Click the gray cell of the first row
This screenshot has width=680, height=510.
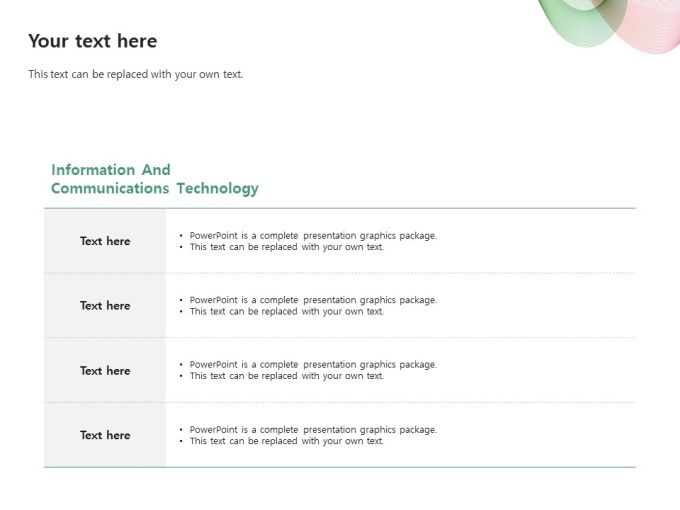click(x=105, y=241)
